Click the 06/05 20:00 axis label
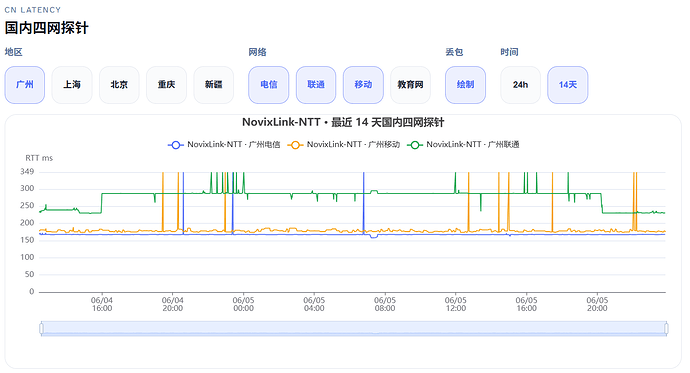The image size is (690, 373). click(597, 304)
